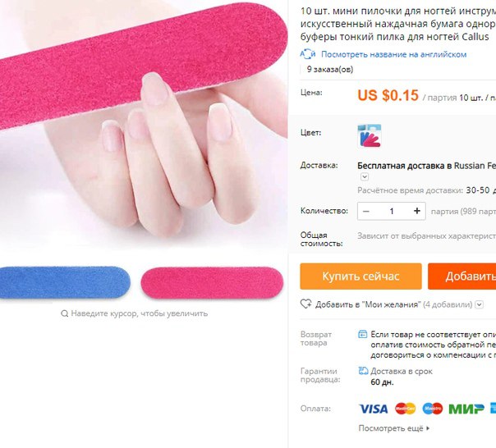This screenshot has width=496, height=448.
Task: Click the MasterCard payment icon
Action: 405,409
